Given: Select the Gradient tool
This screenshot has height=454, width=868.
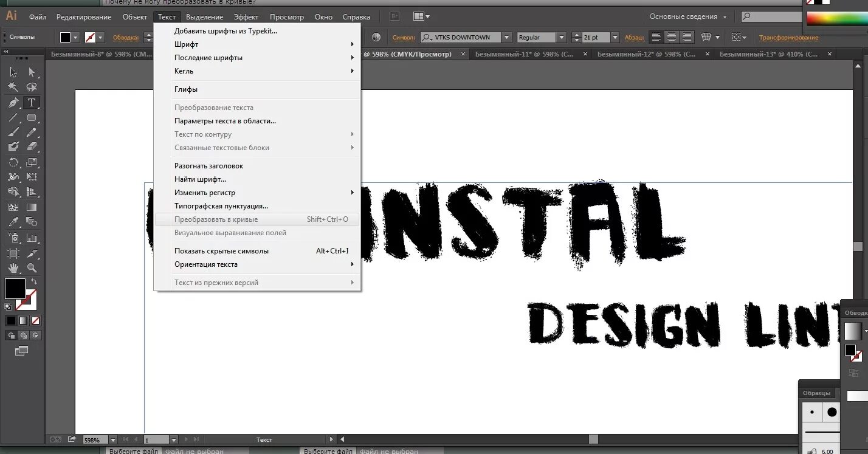Looking at the screenshot, I should (32, 207).
